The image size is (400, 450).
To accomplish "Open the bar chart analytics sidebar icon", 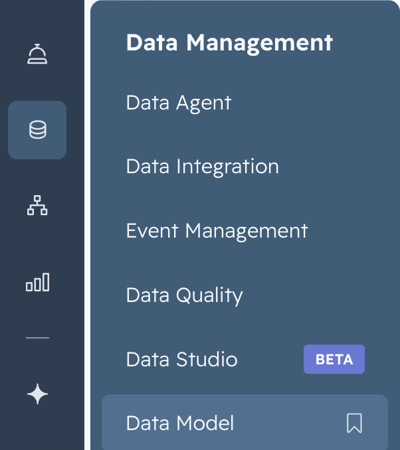I will pyautogui.click(x=38, y=282).
